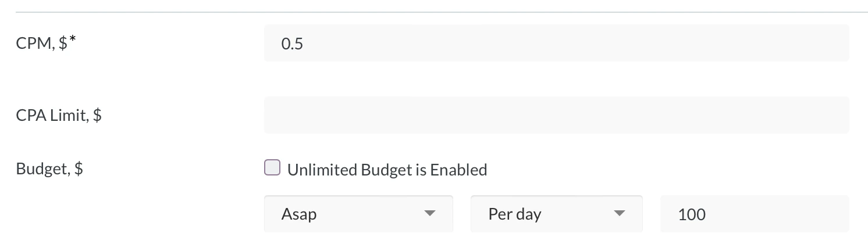Click the Per day dropdown arrow icon
868x251 pixels.
click(x=620, y=214)
